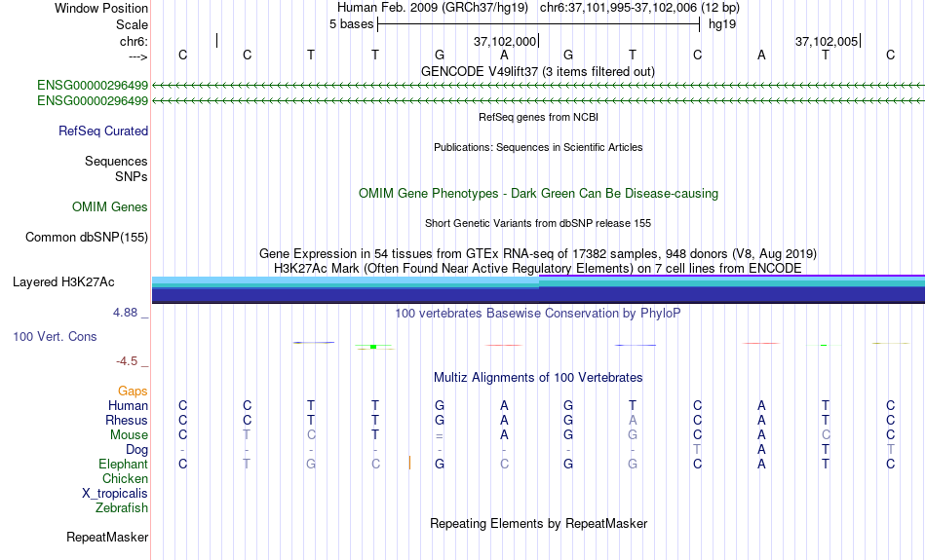The image size is (926, 560).
Task: Click the 4.88 PhyloP upper limit value
Action: pos(125,313)
